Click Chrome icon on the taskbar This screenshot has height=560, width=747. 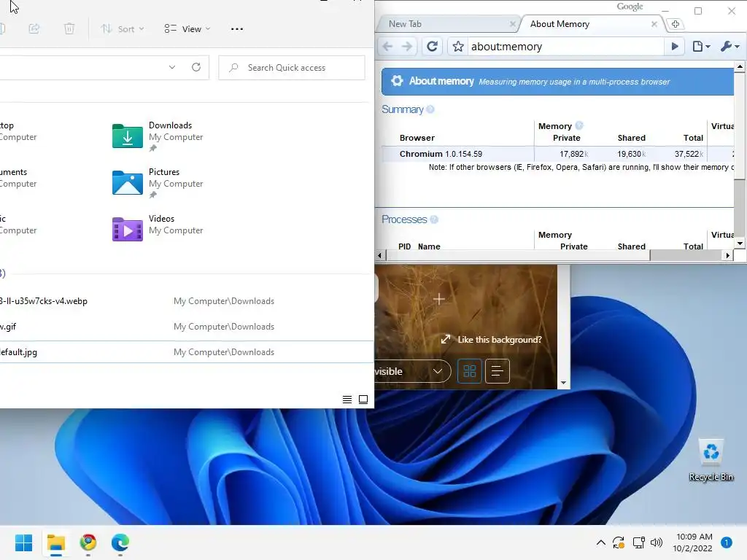tap(88, 542)
